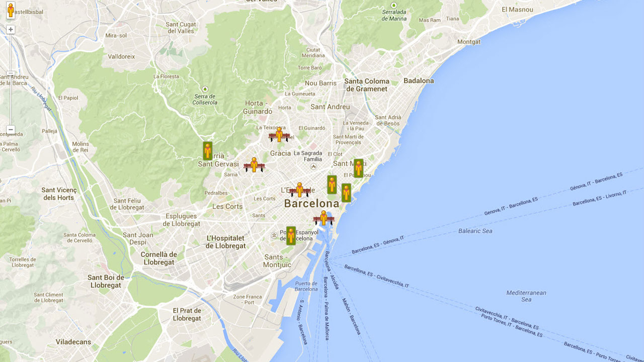The height and width of the screenshot is (362, 644).
Task: Select the green marker over Sant Martí
Action: [x=358, y=168]
